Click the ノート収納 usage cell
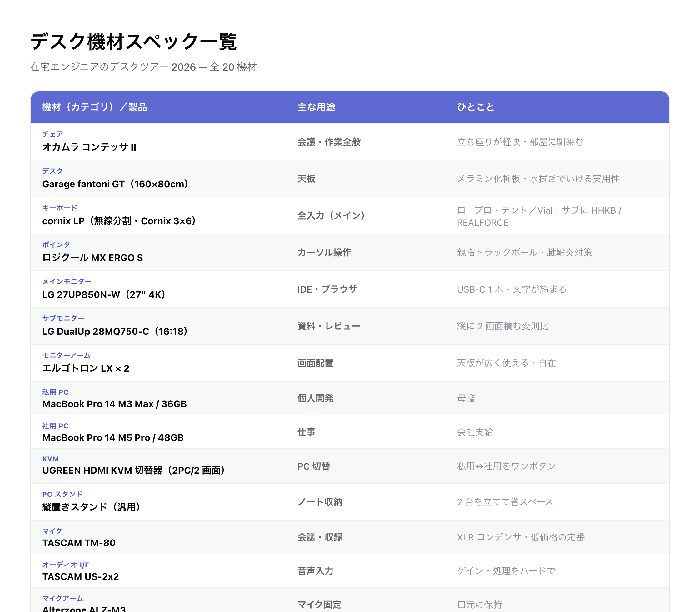 (320, 502)
